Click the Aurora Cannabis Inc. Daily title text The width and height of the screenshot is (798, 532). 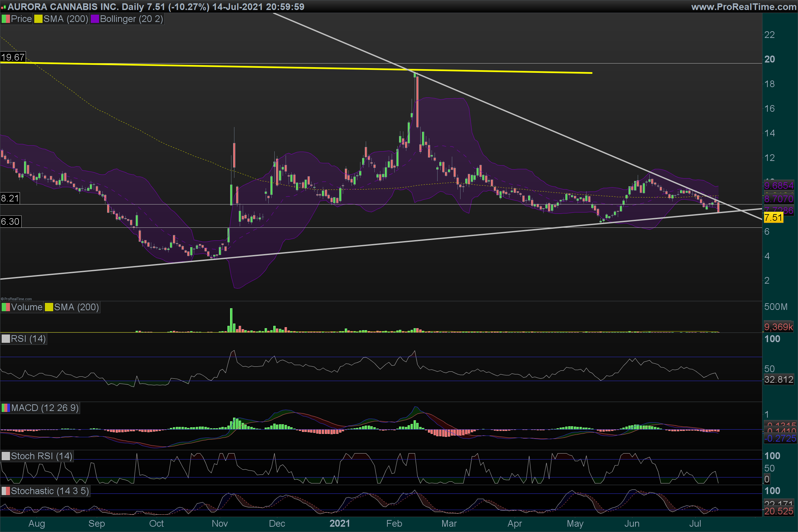76,7
